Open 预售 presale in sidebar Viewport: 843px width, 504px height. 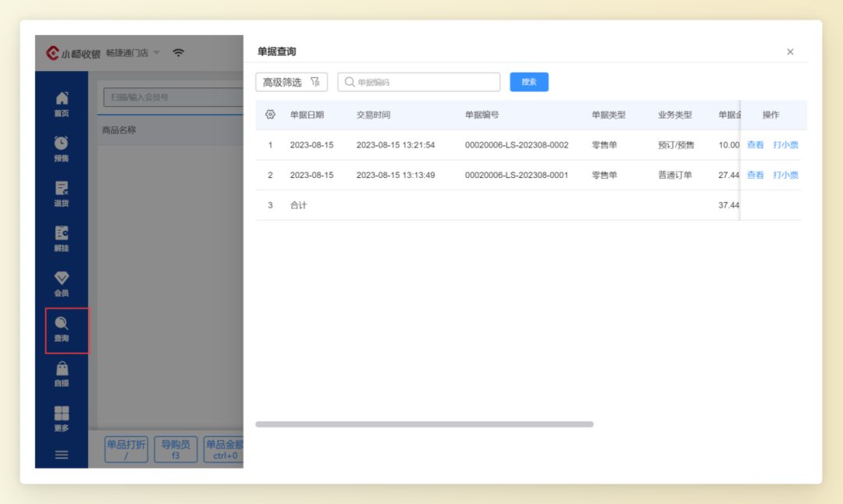(x=62, y=149)
